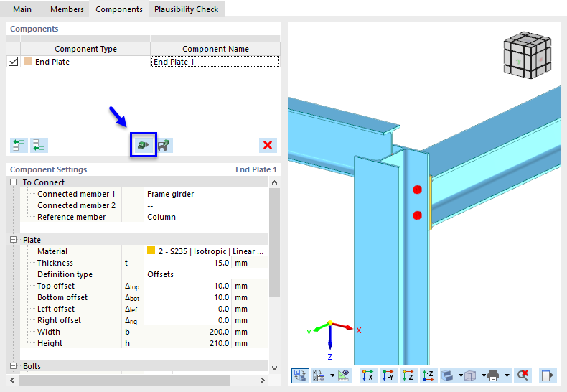
Task: Click the Frame girder value for Connected member 1
Action: pyautogui.click(x=206, y=194)
